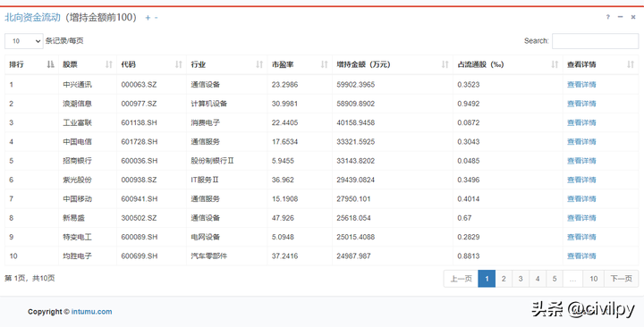This screenshot has width=644, height=327.
Task: Open 查看详情 for 浪潮信息
Action: click(x=581, y=104)
